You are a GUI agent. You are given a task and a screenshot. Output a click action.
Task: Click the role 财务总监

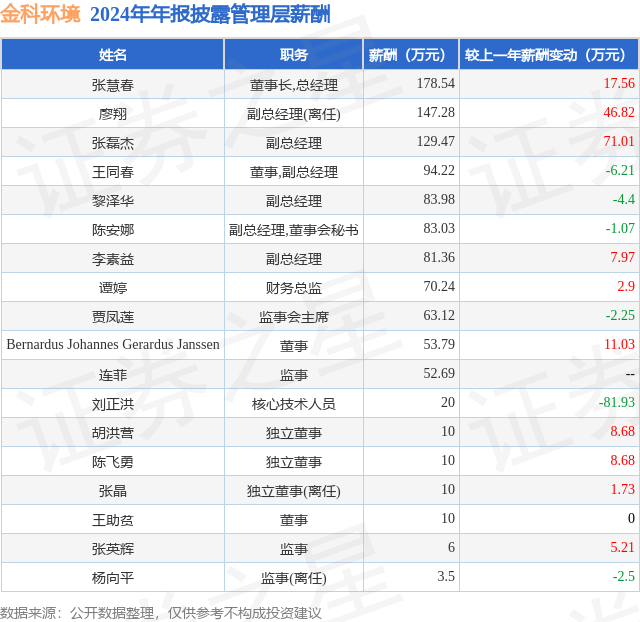click(293, 288)
